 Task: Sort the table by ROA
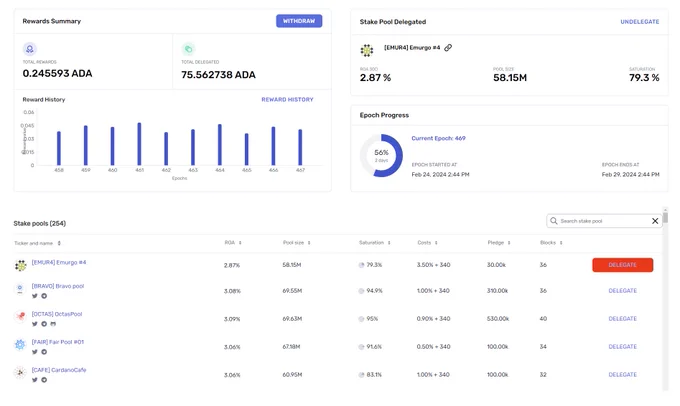click(x=233, y=243)
